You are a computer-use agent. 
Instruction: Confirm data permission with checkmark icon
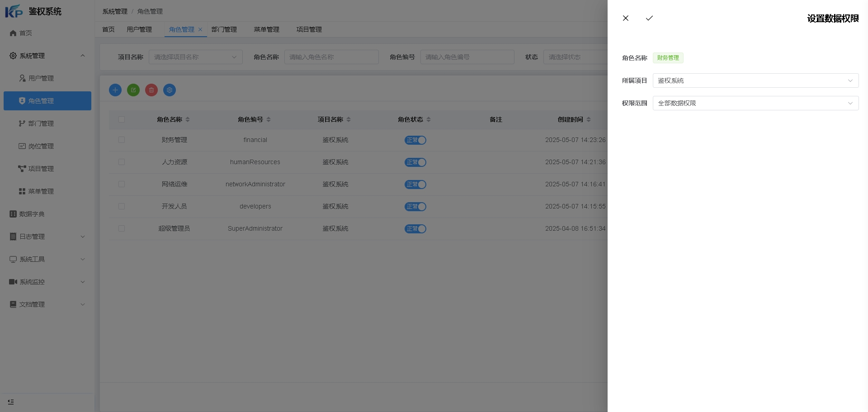tap(649, 18)
